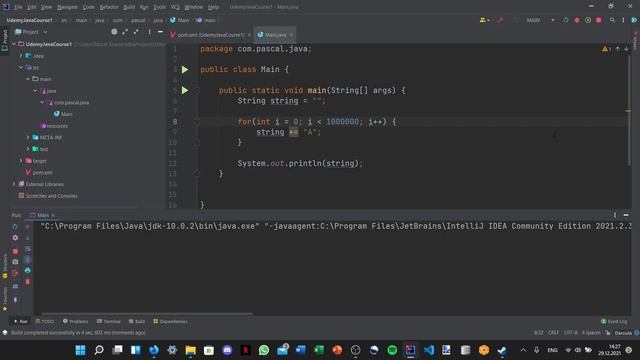Collapse the com.pascal.java package

point(42,102)
